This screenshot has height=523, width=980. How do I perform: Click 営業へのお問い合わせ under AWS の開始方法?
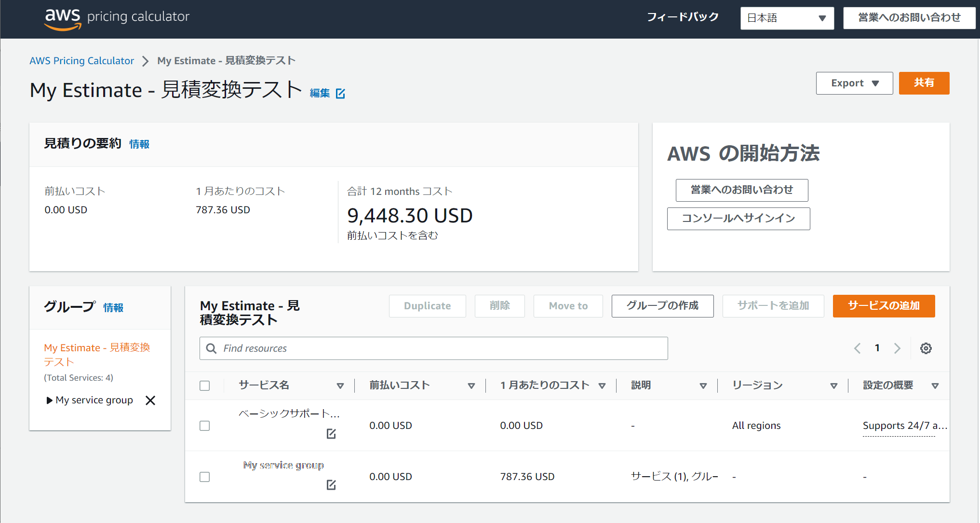(742, 190)
